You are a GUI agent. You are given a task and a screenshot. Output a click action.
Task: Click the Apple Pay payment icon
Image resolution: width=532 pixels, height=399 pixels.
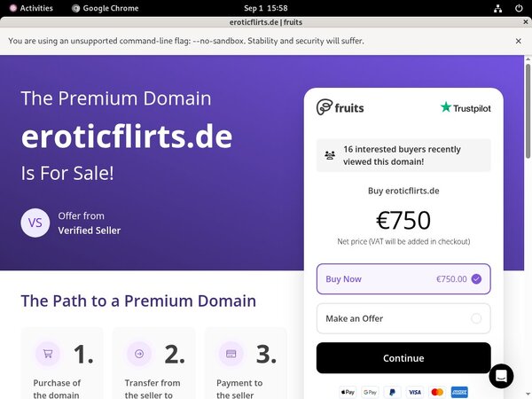[348, 392]
